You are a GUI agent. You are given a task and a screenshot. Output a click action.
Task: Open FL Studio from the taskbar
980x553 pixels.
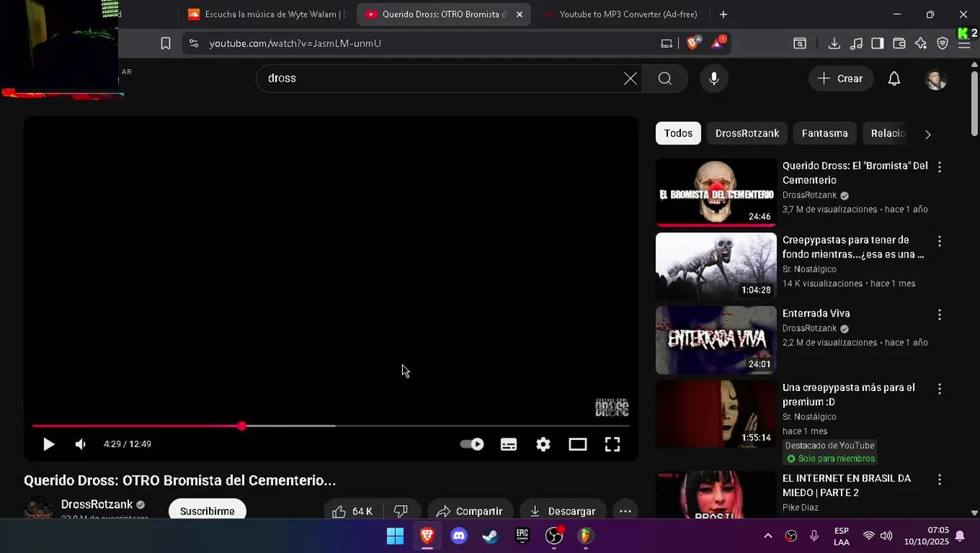click(586, 535)
